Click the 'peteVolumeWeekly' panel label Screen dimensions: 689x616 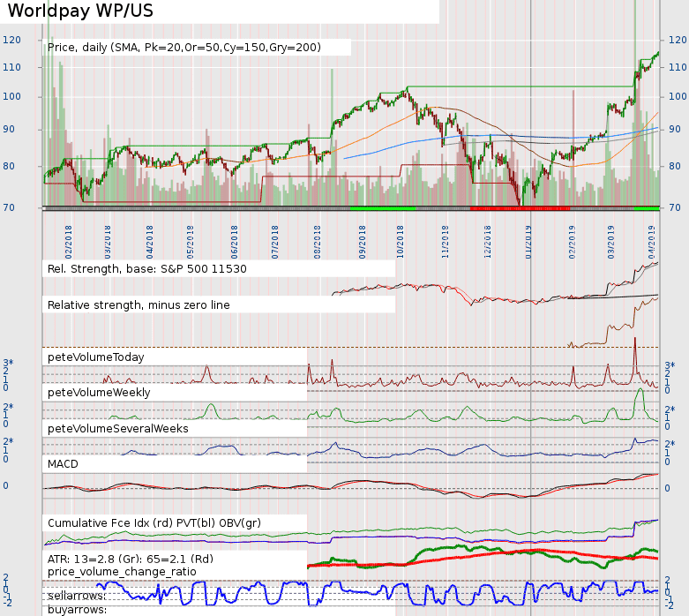99,392
